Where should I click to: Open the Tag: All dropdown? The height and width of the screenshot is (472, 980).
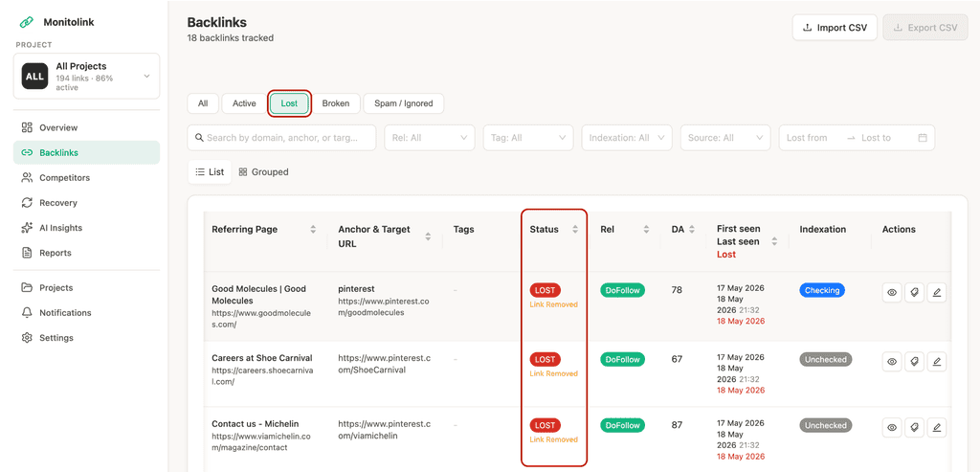[x=528, y=138]
